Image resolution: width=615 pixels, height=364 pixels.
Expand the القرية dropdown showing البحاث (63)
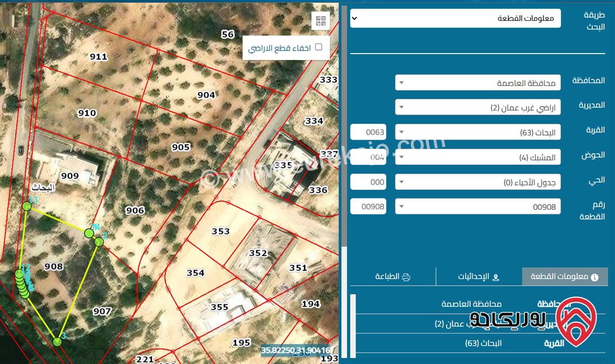[x=477, y=132]
